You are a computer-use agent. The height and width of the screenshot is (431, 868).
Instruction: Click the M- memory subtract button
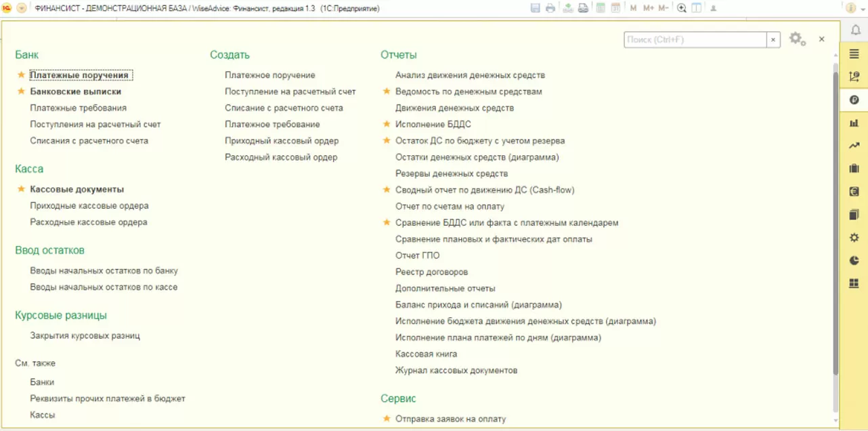663,8
